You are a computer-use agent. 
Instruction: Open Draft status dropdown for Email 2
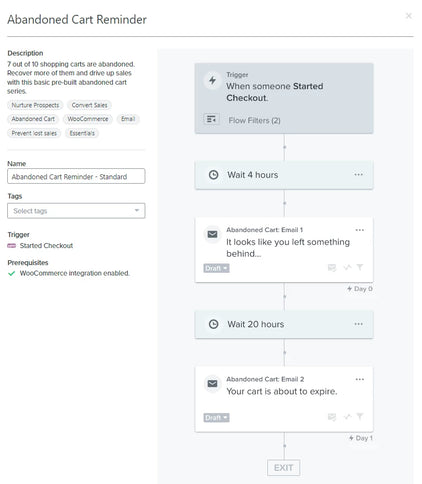(x=216, y=418)
